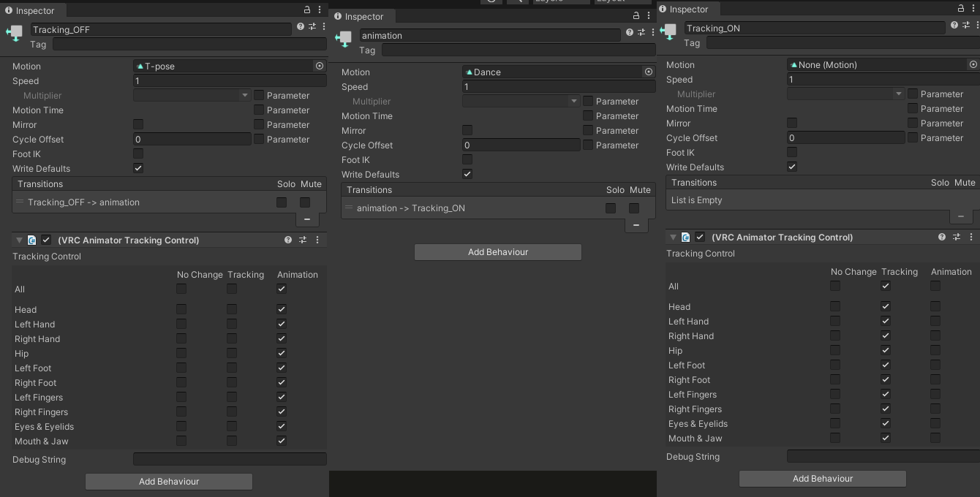
Task: Remove transition with minus in Tracking_OFF inspector
Action: tap(306, 219)
